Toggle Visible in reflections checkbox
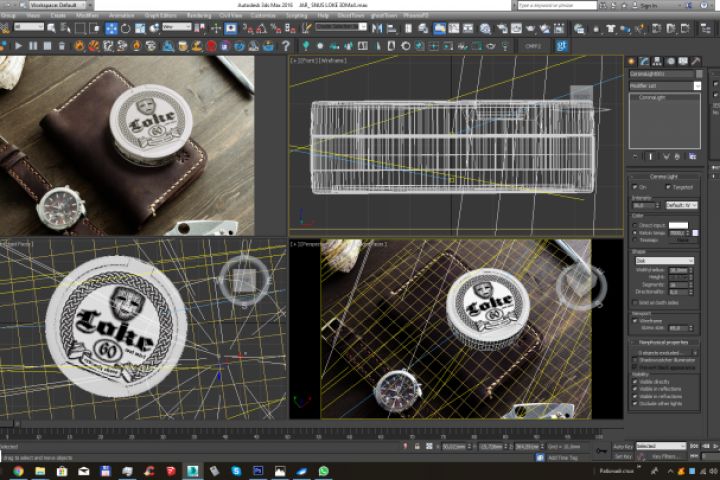The image size is (720, 480). click(x=635, y=389)
